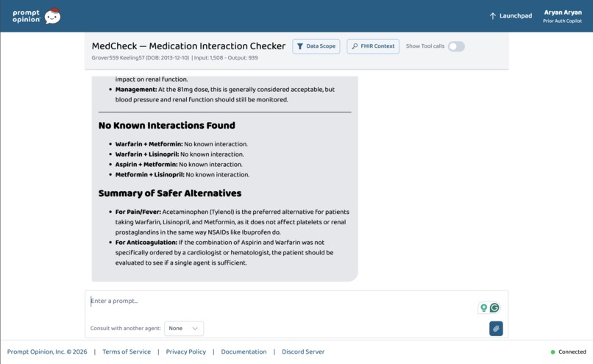593x364 pixels.
Task: Open the FHIR Context button
Action: point(373,46)
